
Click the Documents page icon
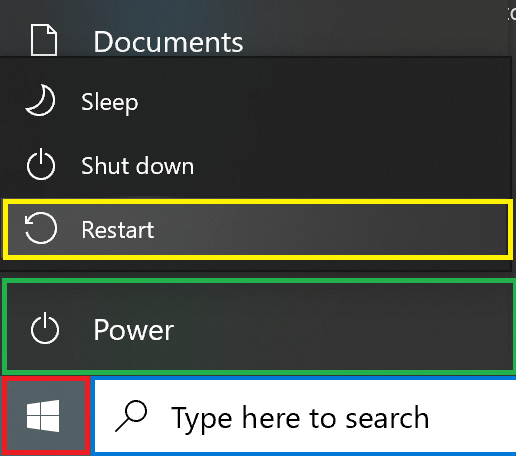[x=44, y=40]
